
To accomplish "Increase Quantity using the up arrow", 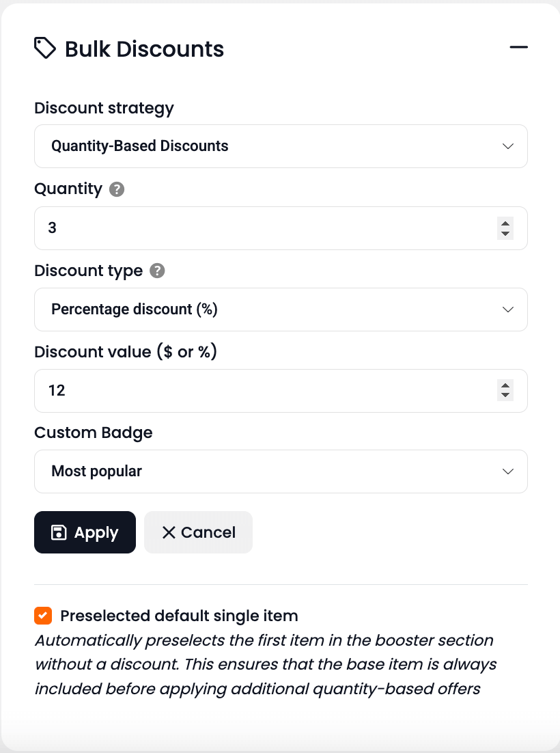I will tap(505, 223).
